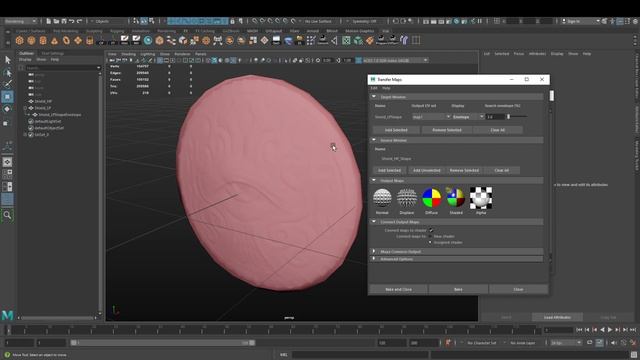Select the Displace map output icon

[407, 198]
